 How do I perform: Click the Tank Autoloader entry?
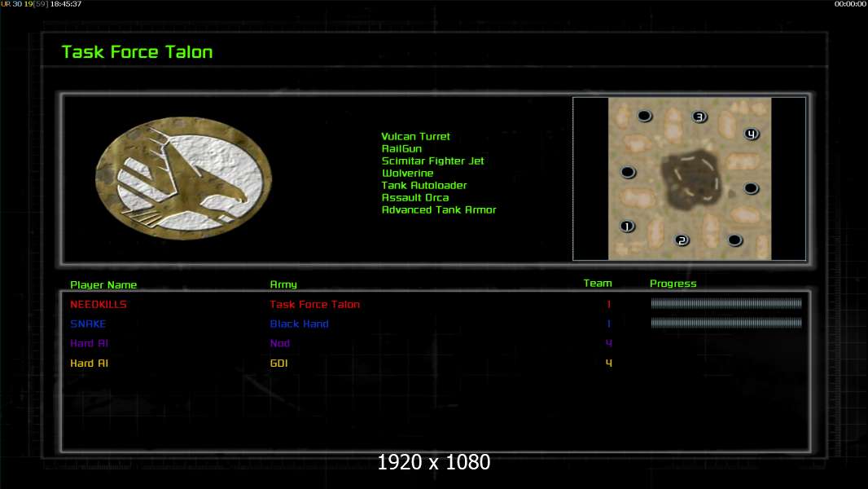click(424, 185)
